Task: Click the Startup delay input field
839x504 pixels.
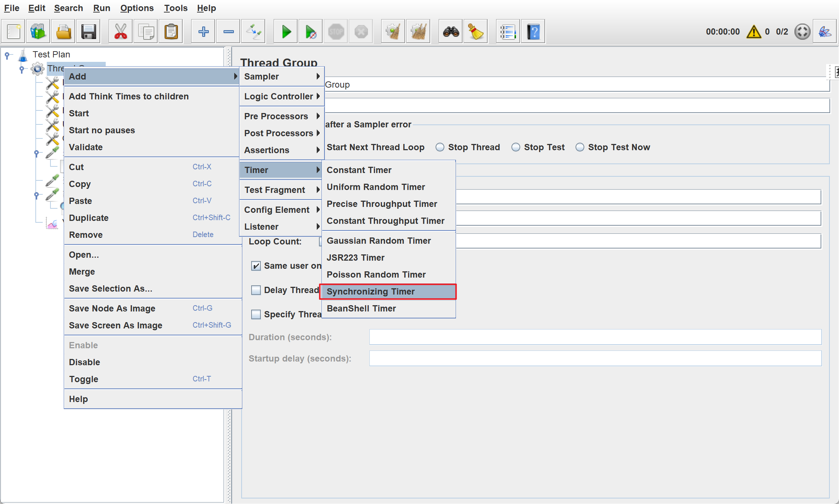Action: tap(595, 359)
